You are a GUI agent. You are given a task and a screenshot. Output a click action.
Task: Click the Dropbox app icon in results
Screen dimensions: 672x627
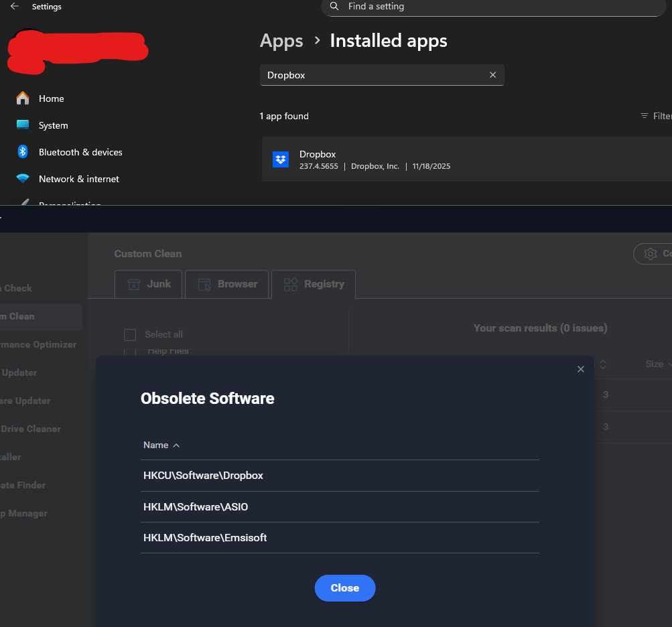[x=281, y=159]
